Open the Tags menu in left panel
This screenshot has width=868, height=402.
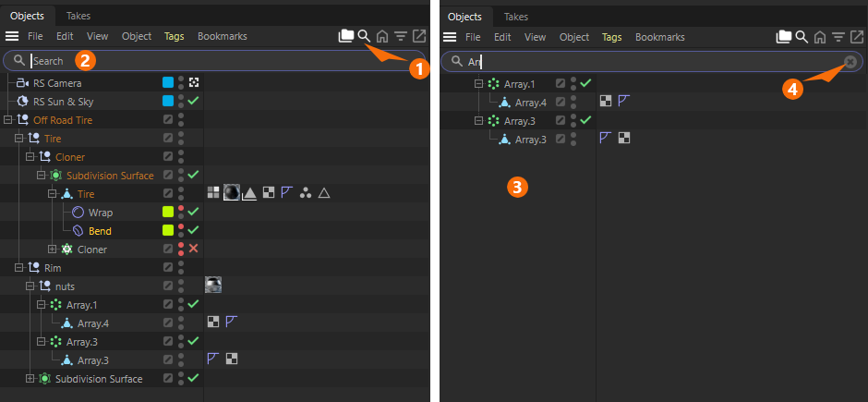pyautogui.click(x=174, y=37)
